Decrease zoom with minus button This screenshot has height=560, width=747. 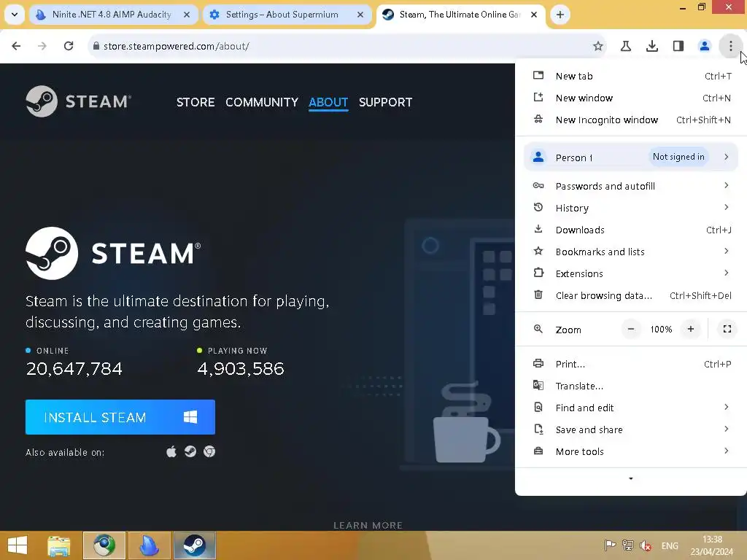631,329
